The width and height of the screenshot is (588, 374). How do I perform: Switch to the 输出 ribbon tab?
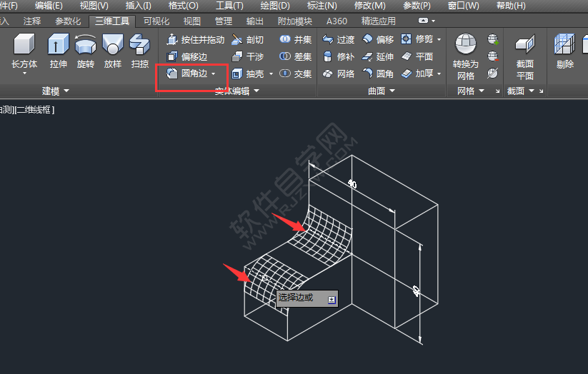pos(254,21)
